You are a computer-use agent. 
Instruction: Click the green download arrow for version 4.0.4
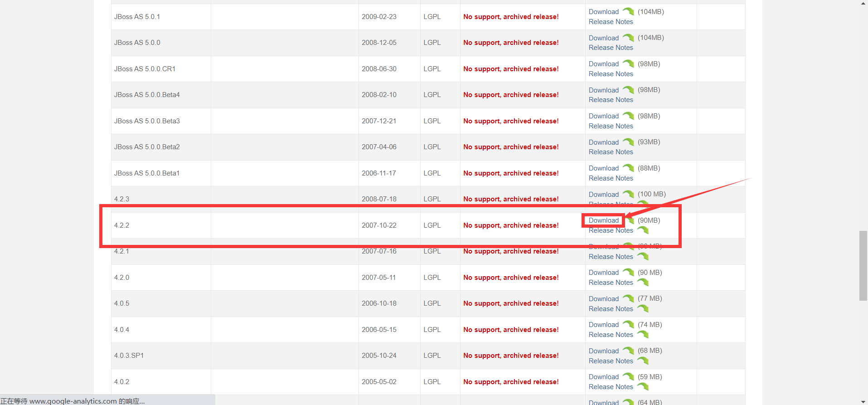(628, 324)
